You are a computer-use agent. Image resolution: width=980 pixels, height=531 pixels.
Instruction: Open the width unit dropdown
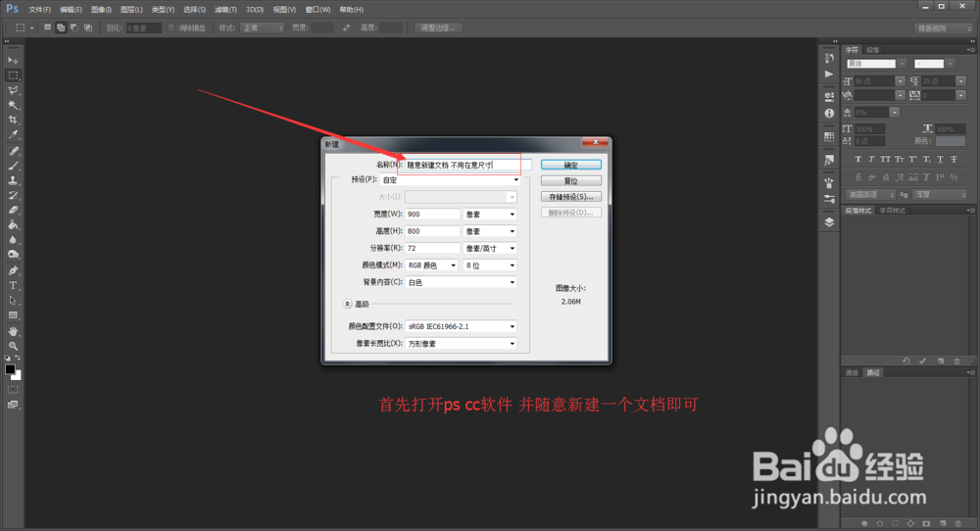tap(490, 215)
